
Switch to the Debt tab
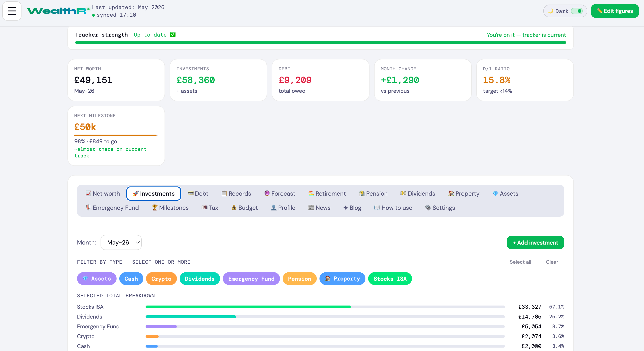[x=198, y=194]
